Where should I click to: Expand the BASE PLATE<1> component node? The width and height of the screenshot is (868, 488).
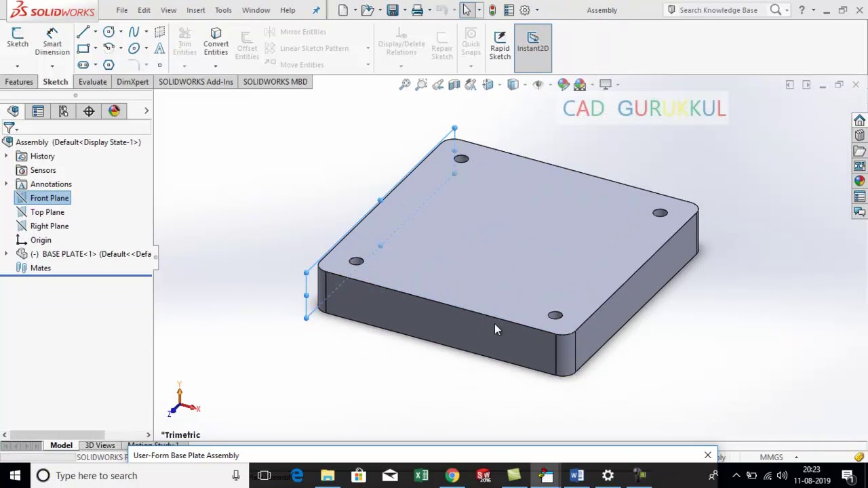point(6,254)
